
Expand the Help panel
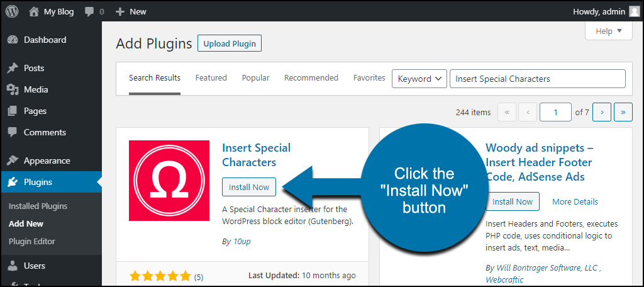pos(609,31)
